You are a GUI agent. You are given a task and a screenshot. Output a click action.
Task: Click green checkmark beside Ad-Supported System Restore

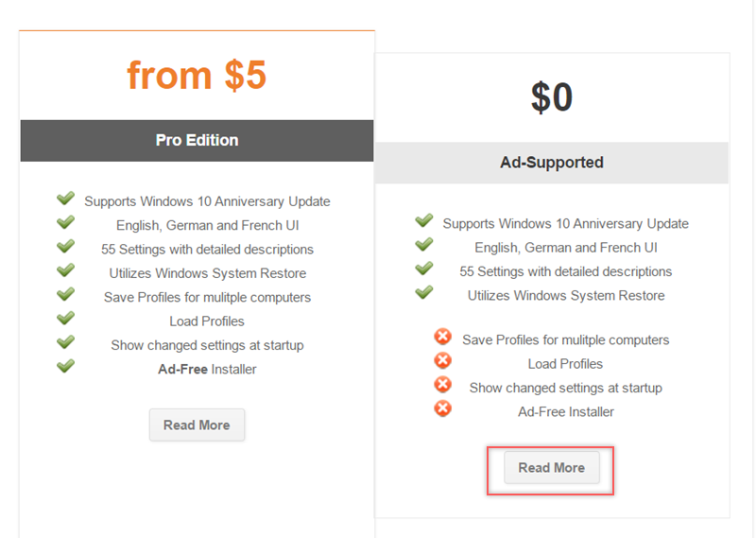click(423, 293)
